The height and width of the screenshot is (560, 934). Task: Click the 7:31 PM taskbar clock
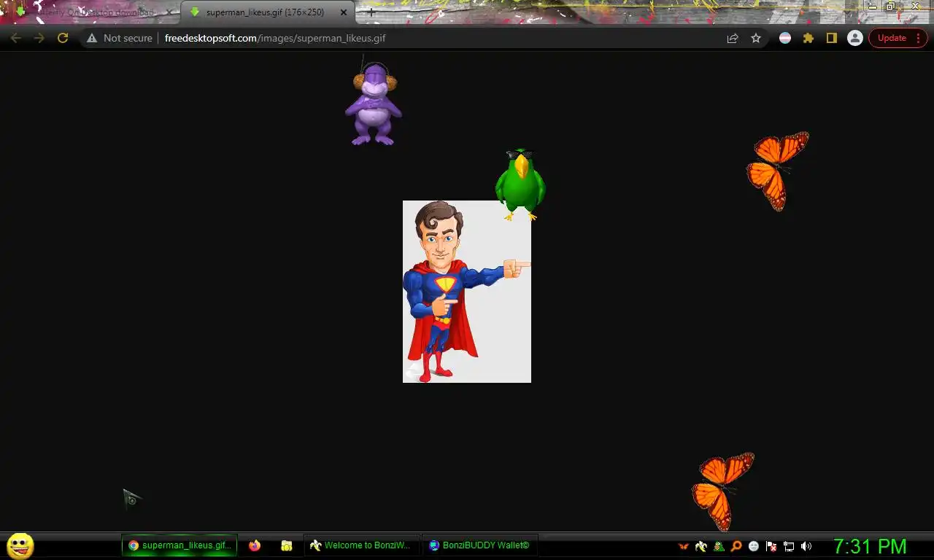(870, 546)
